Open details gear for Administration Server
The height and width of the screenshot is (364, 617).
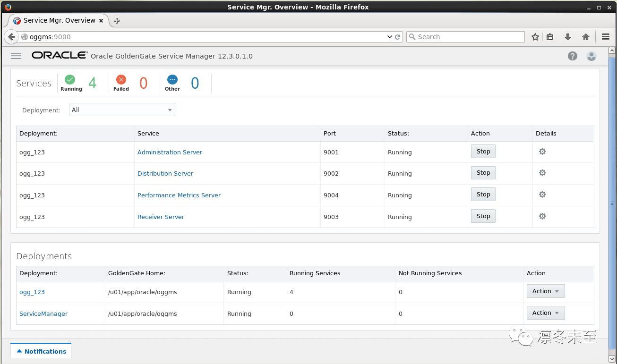pos(542,152)
